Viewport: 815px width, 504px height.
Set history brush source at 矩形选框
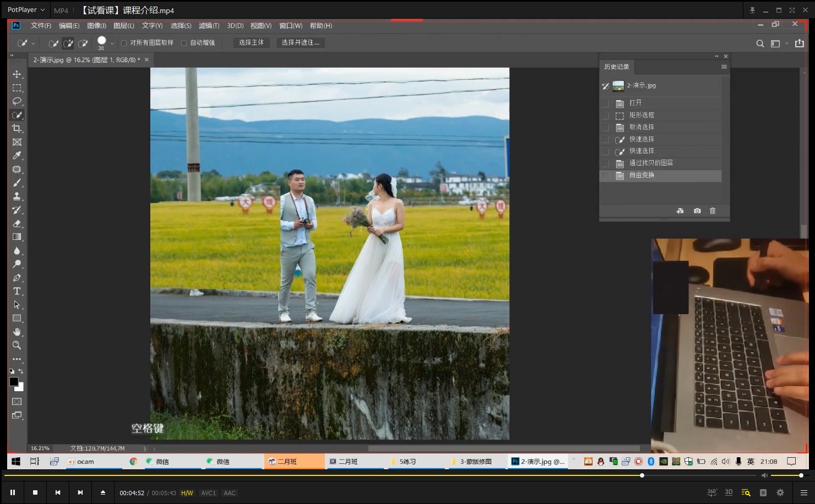pos(606,115)
